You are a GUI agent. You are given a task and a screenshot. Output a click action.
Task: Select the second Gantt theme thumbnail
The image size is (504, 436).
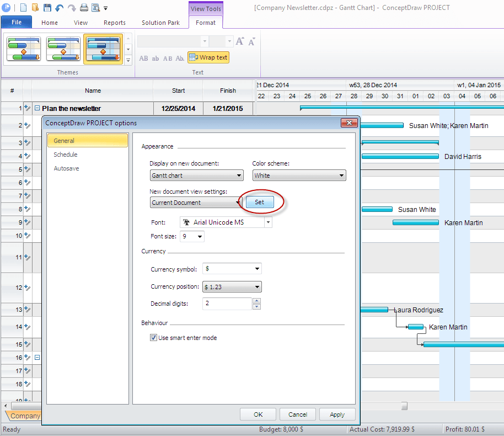(63, 49)
